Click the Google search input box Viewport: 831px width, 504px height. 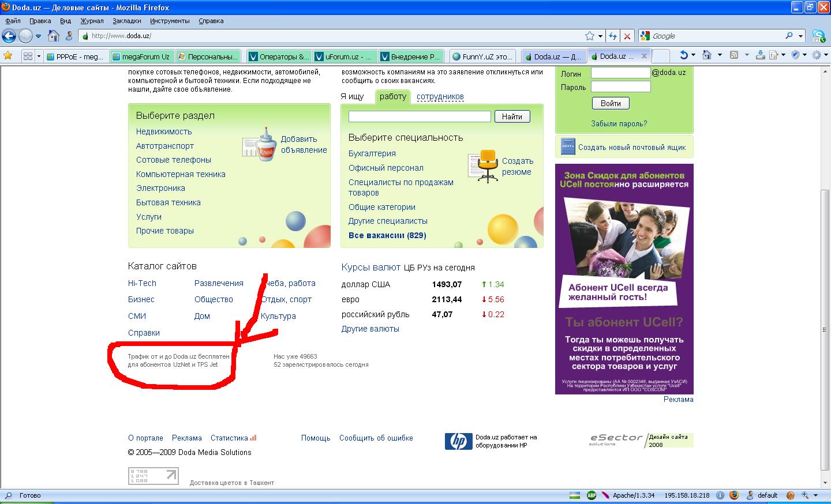tap(717, 36)
